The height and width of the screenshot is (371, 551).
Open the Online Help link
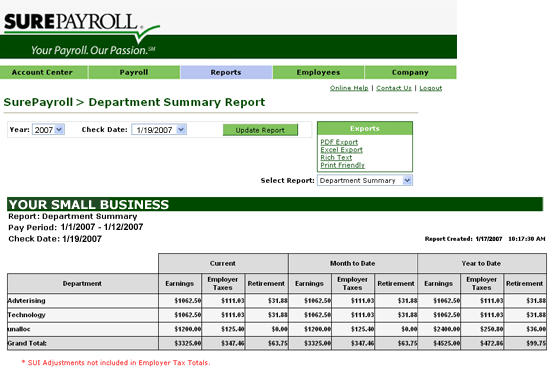click(349, 88)
